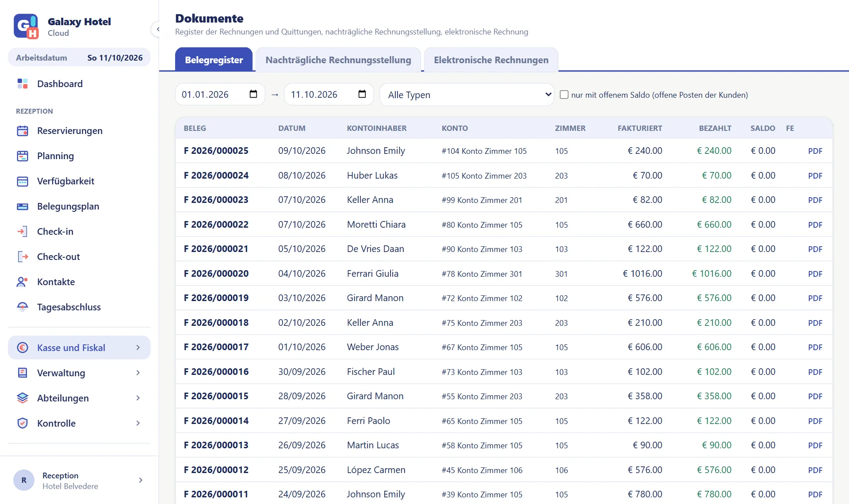Open PDF for invoice F 2026/000012
The height and width of the screenshot is (504, 849).
pos(815,470)
